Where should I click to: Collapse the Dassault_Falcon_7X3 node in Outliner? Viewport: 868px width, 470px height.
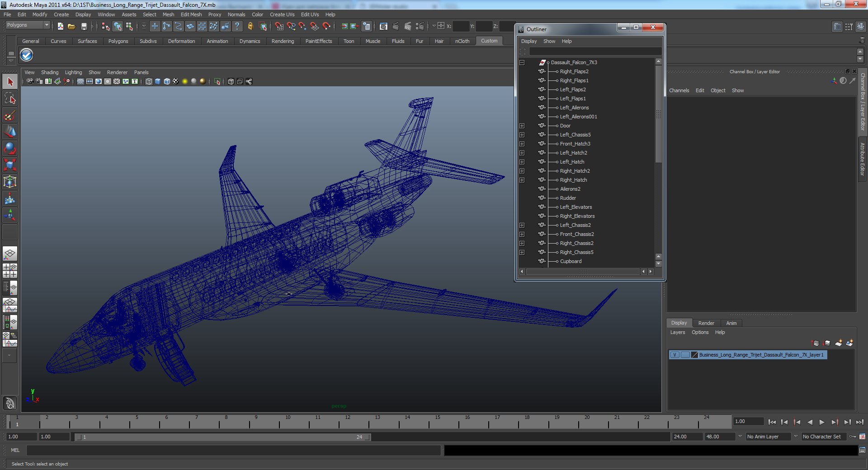click(522, 62)
